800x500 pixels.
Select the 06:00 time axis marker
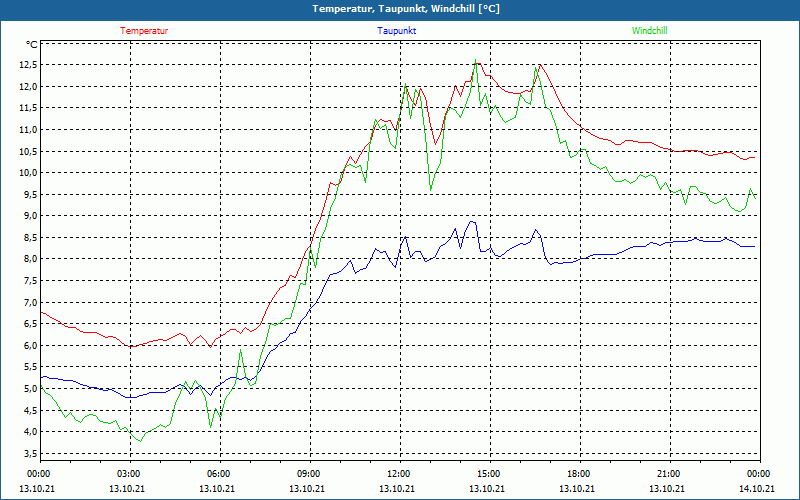[x=218, y=474]
